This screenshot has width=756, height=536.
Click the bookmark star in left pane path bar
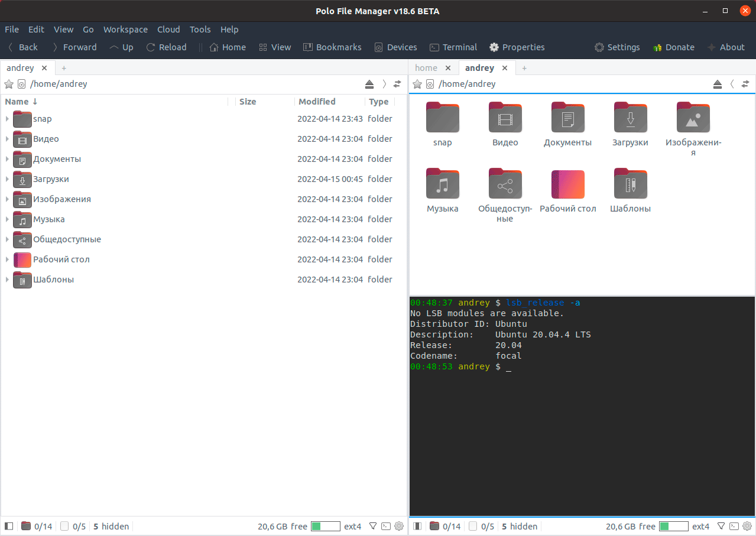9,84
